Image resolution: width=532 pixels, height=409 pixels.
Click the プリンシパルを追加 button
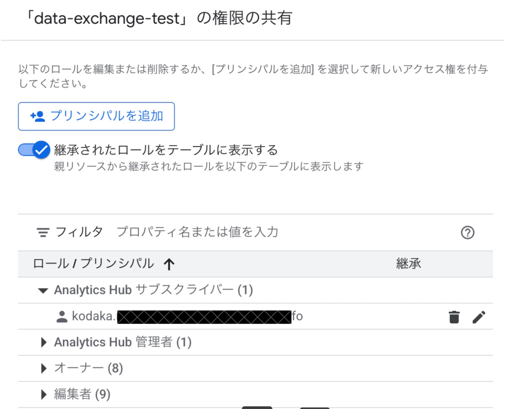point(96,116)
